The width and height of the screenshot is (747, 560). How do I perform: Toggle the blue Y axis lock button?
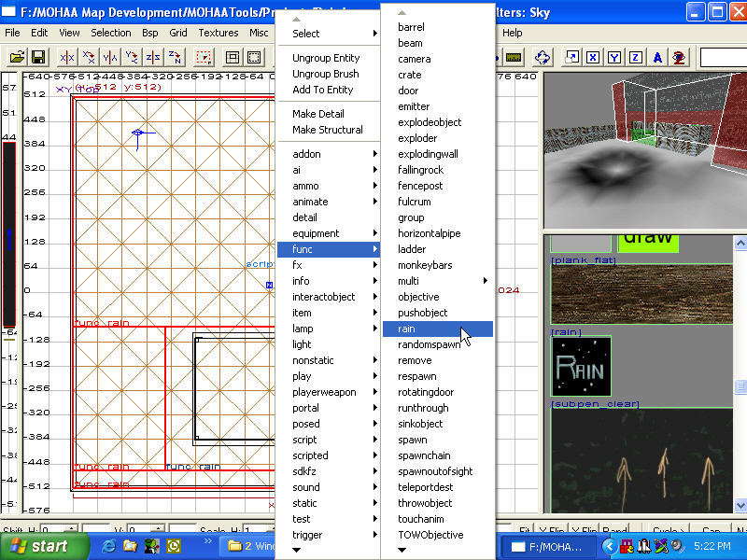coord(614,57)
